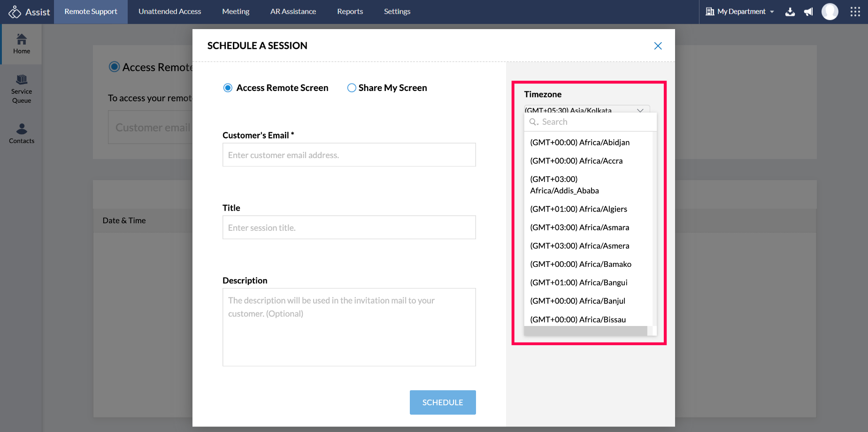Open the Contacts sidebar icon
This screenshot has height=432, width=868.
(x=22, y=133)
